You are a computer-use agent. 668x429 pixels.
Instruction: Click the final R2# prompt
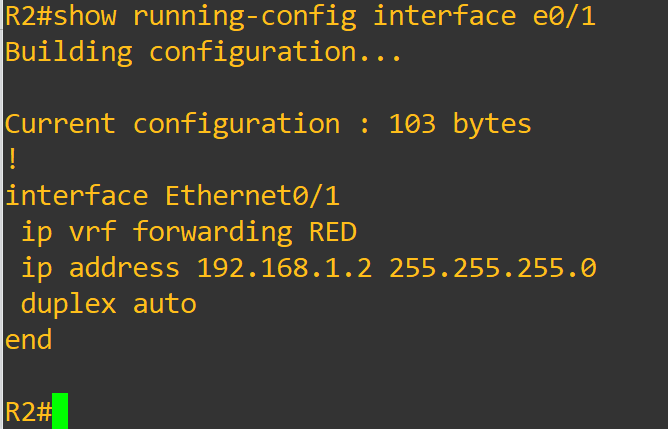pyautogui.click(x=29, y=412)
